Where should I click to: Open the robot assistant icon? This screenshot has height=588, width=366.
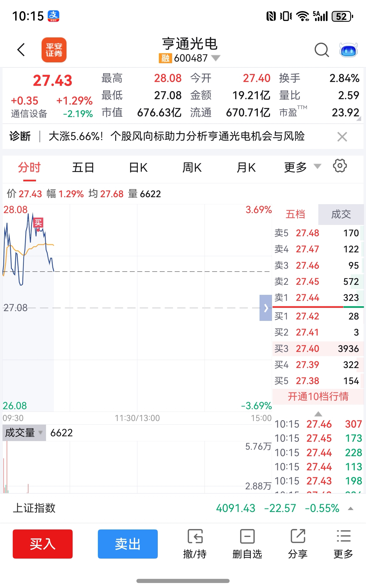tap(349, 50)
